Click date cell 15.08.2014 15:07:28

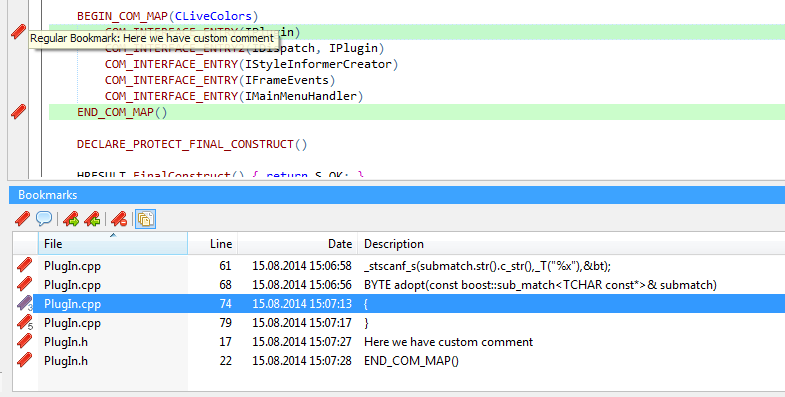302,361
